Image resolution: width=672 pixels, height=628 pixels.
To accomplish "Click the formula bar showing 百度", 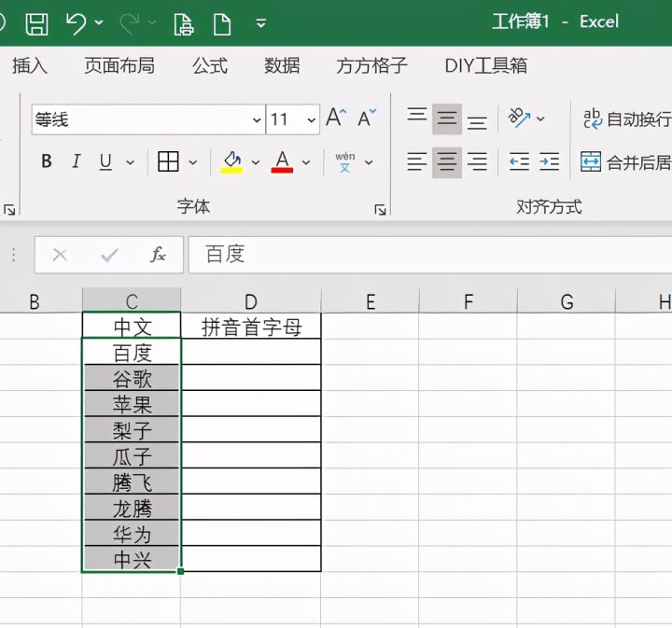I will pyautogui.click(x=430, y=255).
